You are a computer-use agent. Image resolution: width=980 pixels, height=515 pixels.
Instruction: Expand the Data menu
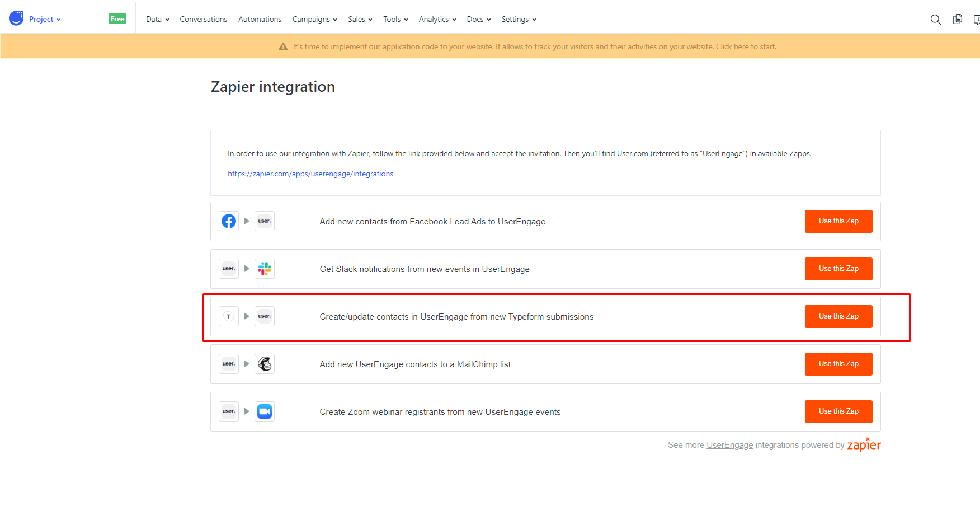tap(157, 19)
